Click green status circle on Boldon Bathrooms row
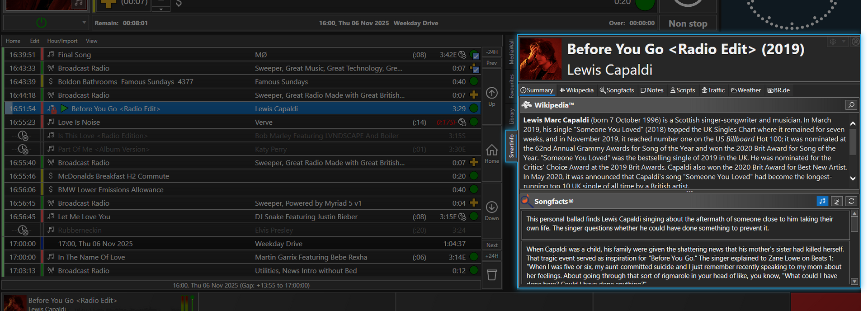Screen dimensions: 868x311 coord(474,81)
